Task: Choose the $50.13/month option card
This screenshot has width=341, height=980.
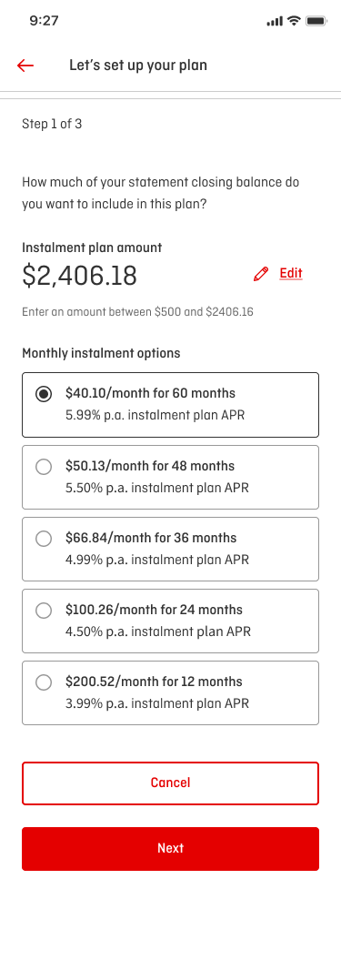Action: coord(171,478)
